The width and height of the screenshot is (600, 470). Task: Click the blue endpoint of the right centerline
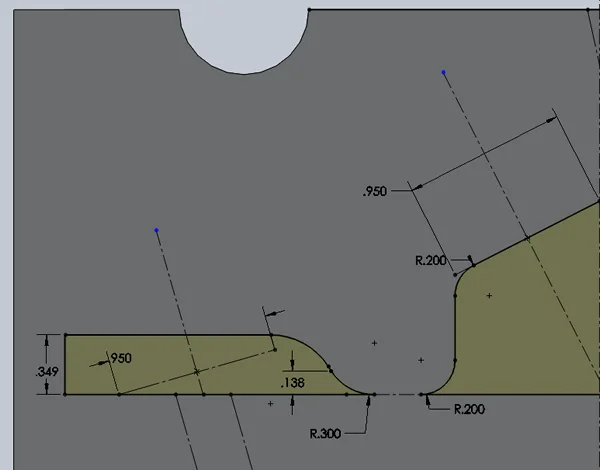pyautogui.click(x=444, y=73)
